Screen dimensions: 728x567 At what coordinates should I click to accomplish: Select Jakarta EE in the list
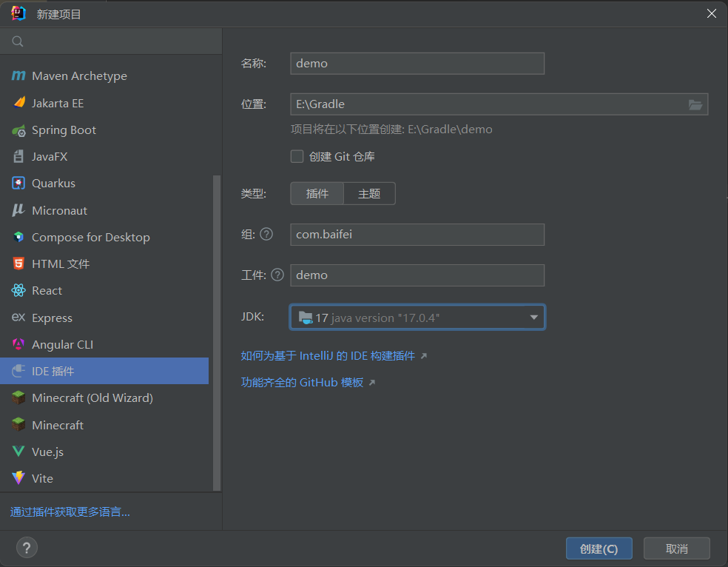[x=104, y=103]
